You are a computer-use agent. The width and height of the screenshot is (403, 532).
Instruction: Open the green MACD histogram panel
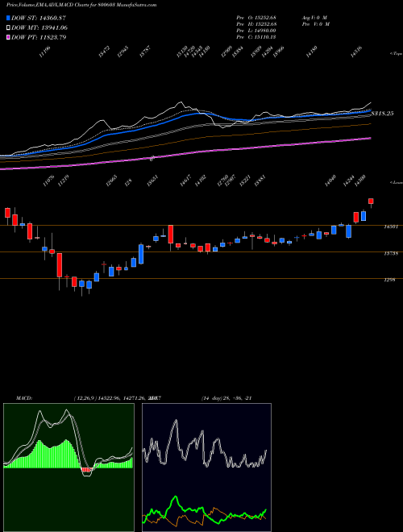[69, 468]
